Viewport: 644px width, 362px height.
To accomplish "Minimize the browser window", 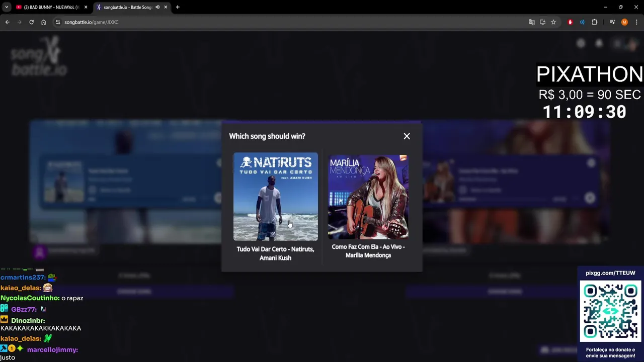I will (x=605, y=7).
